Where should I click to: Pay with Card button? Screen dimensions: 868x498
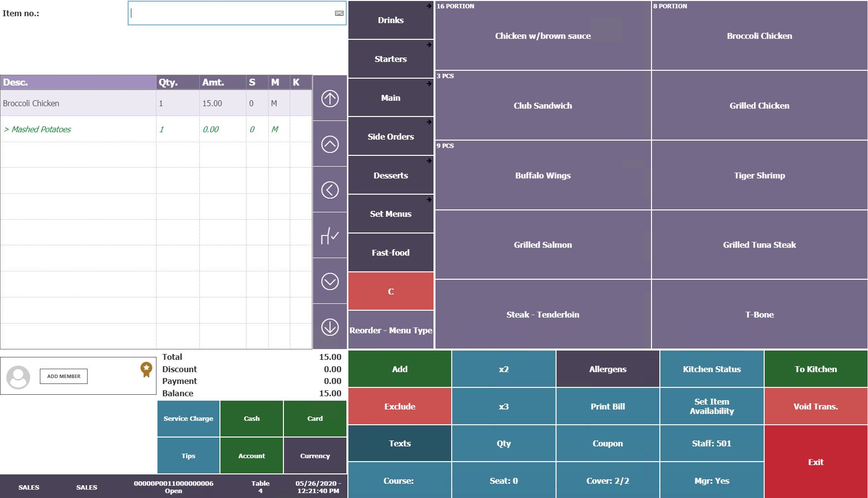pyautogui.click(x=315, y=419)
